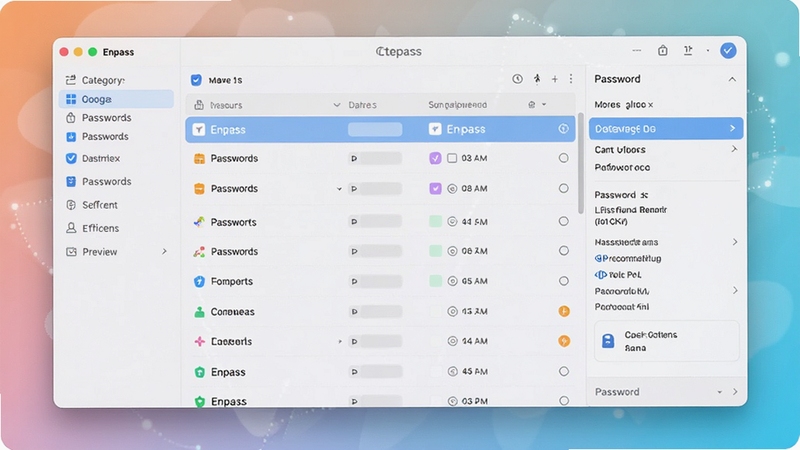Screen dimensions: 800x450
Task: Open the vertical three-dot list menu
Action: pyautogui.click(x=571, y=79)
